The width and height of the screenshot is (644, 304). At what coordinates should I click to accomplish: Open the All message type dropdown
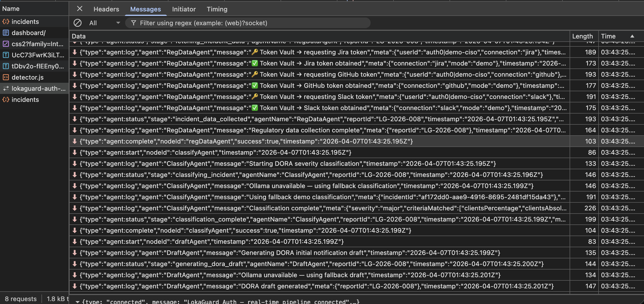click(x=104, y=23)
